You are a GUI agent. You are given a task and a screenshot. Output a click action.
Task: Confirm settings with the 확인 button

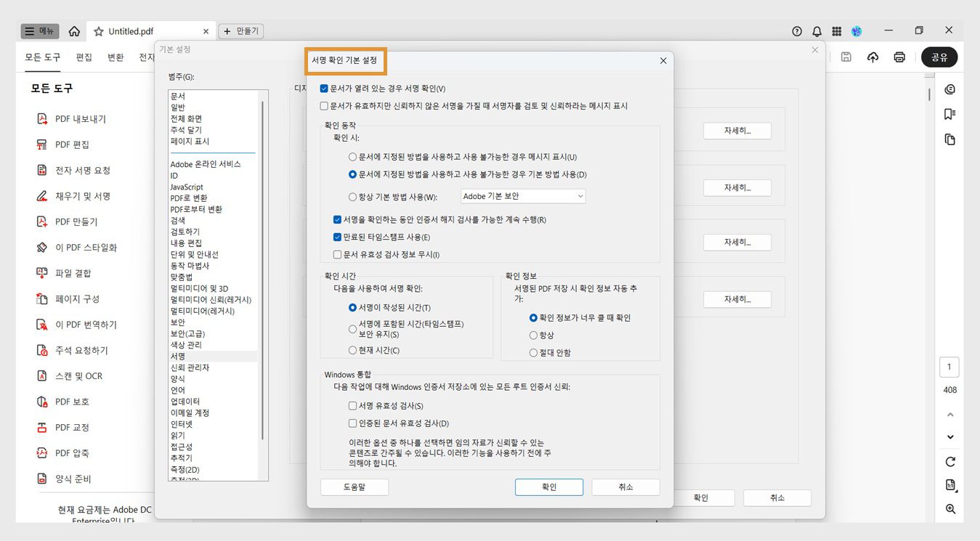(548, 487)
